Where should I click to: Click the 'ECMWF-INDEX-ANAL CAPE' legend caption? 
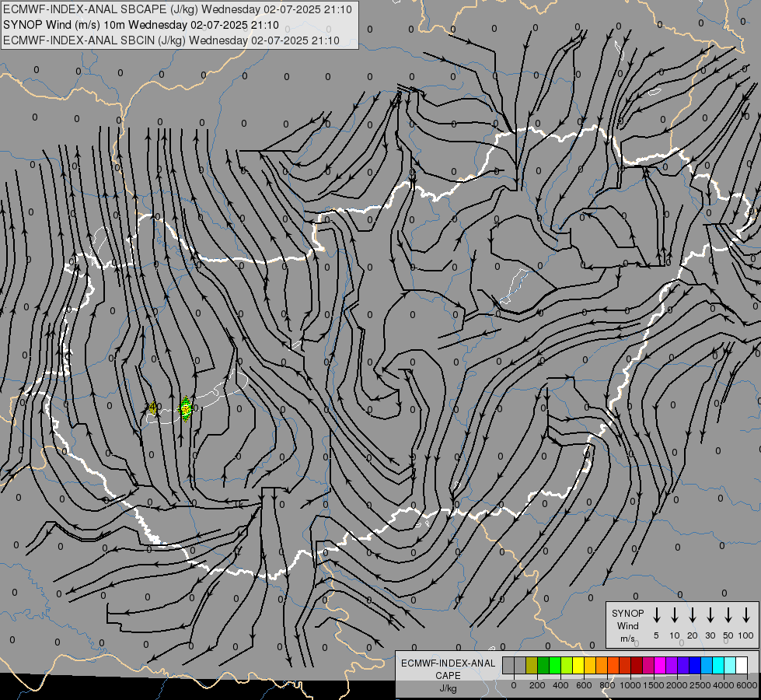click(x=448, y=670)
